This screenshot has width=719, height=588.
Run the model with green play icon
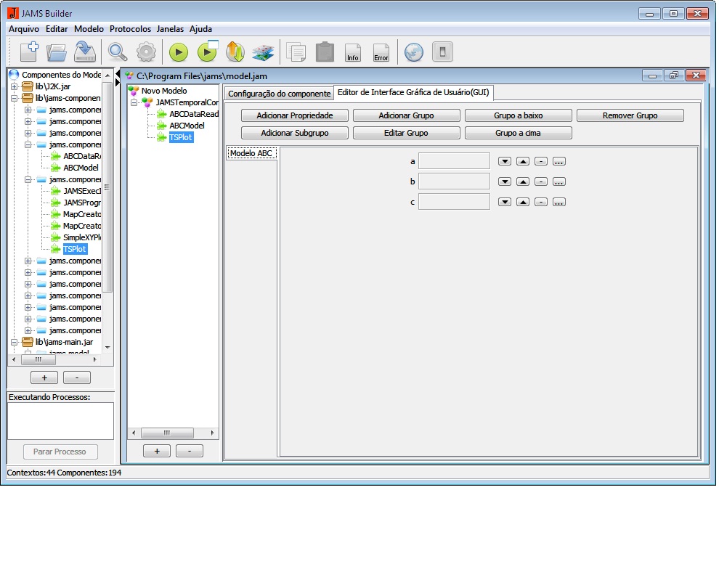[x=179, y=52]
